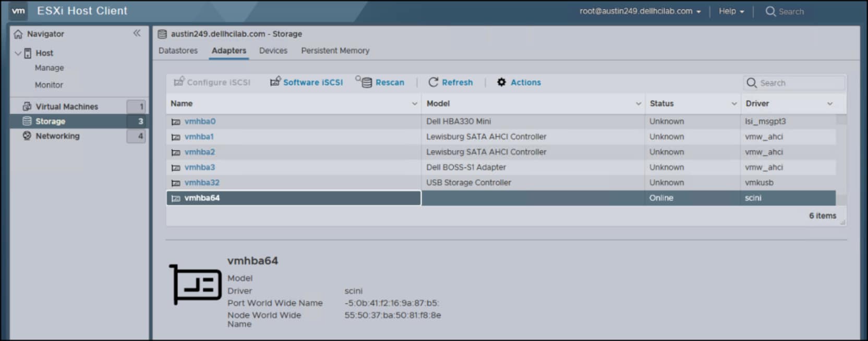868x341 pixels.
Task: Click the Software iSCSI icon
Action: point(275,81)
